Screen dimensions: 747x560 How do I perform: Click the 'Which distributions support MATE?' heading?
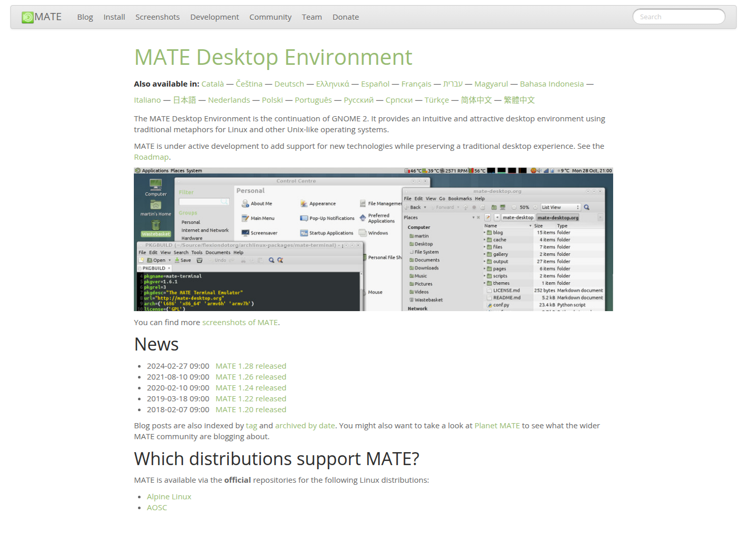(x=276, y=459)
